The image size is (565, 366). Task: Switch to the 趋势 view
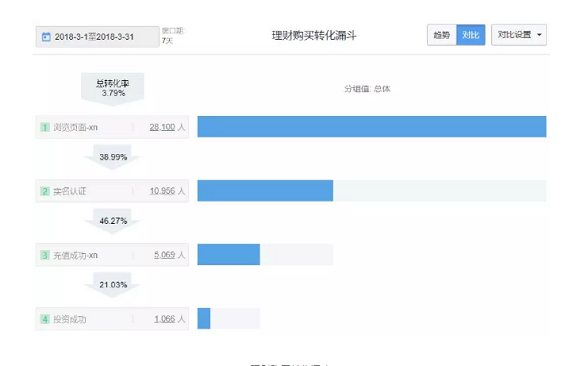pos(442,35)
